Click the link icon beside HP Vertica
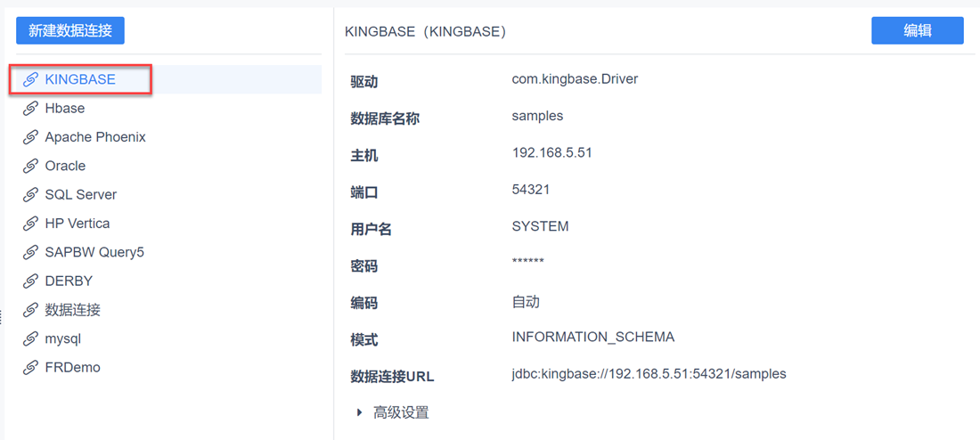This screenshot has width=980, height=440. 30,224
